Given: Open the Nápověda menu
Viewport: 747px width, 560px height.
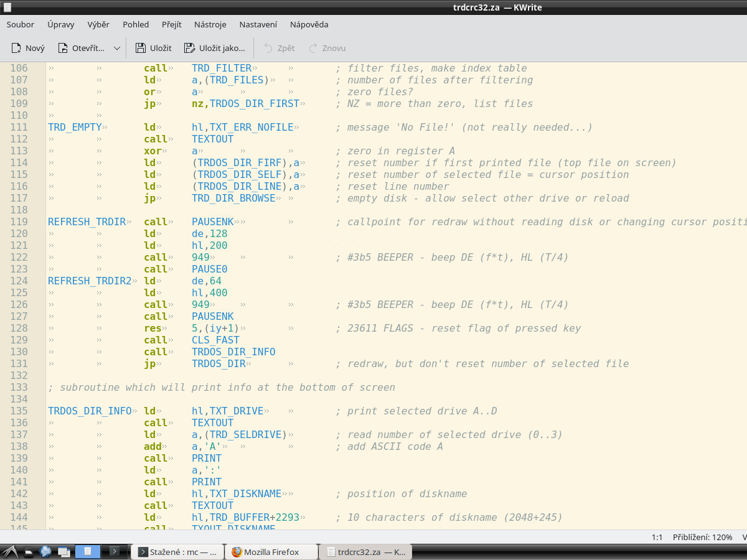Looking at the screenshot, I should pos(309,24).
